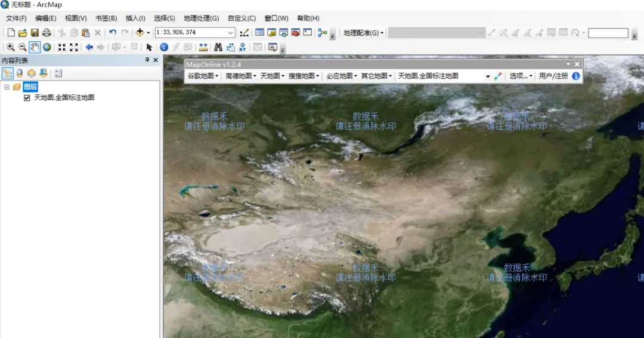Screen dimensions: 644x338
Task: Open the 编辑(E) menu
Action: pos(45,18)
